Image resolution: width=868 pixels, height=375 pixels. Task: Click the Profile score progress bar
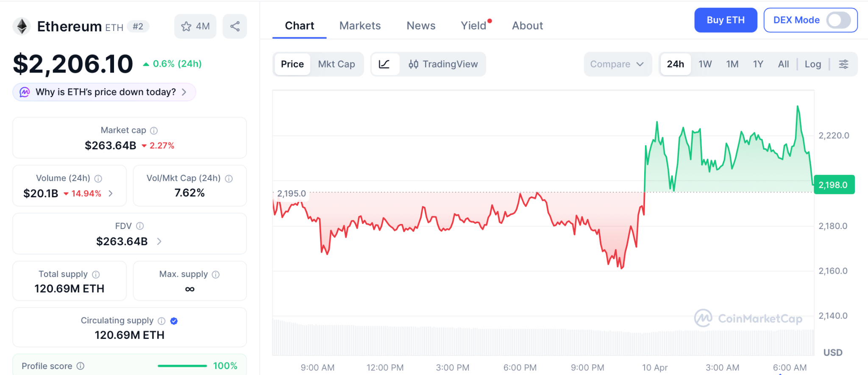point(182,366)
